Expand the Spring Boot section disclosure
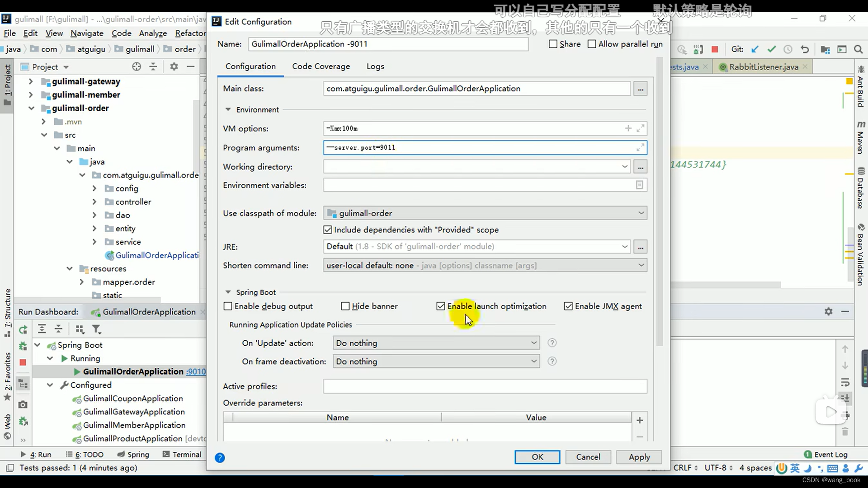The image size is (868, 488). tap(228, 292)
